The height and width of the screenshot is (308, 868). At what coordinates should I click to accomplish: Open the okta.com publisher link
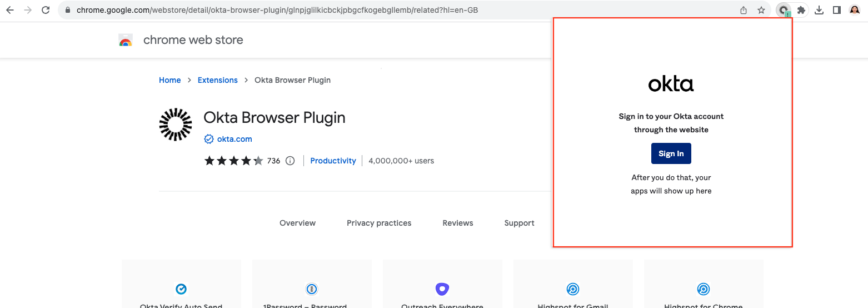pyautogui.click(x=234, y=139)
